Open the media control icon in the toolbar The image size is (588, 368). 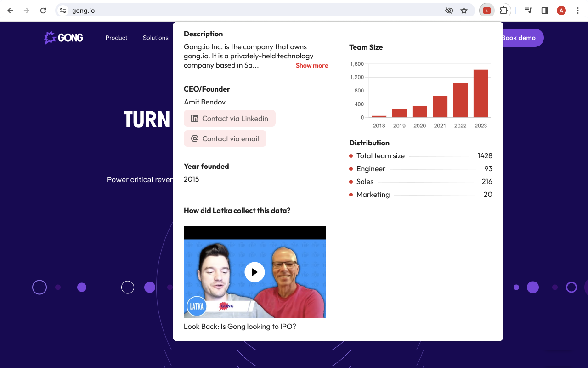[x=528, y=11]
